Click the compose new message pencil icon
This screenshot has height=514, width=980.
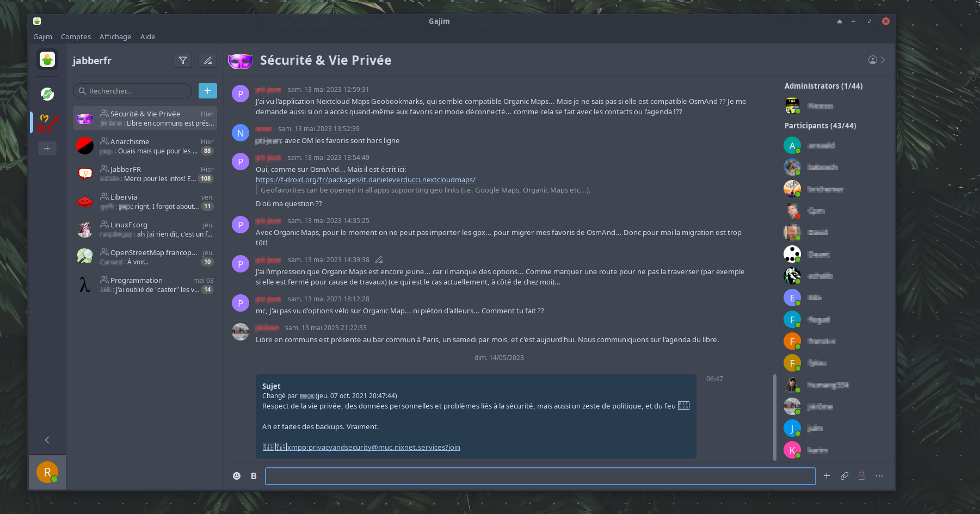tap(208, 60)
